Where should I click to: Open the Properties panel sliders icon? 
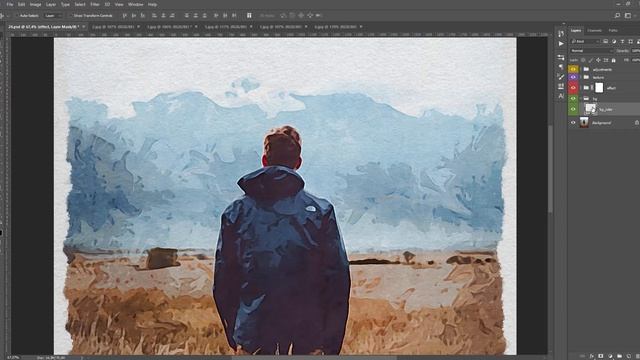pos(561,57)
